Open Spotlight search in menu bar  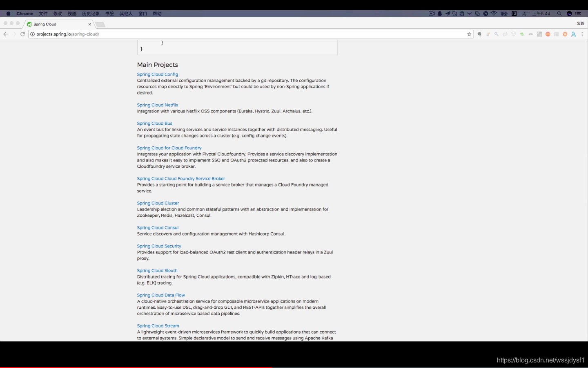tap(559, 13)
